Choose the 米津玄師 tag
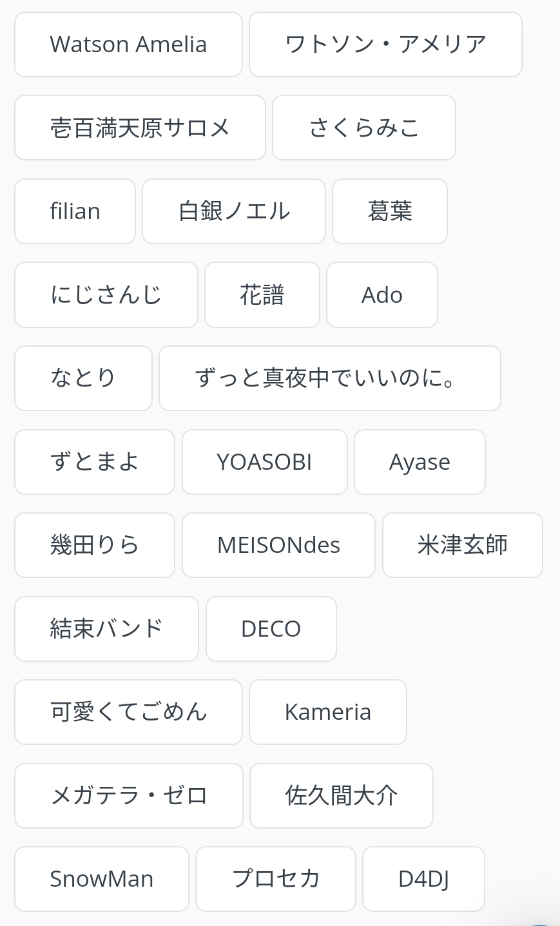560x926 pixels. pos(463,545)
